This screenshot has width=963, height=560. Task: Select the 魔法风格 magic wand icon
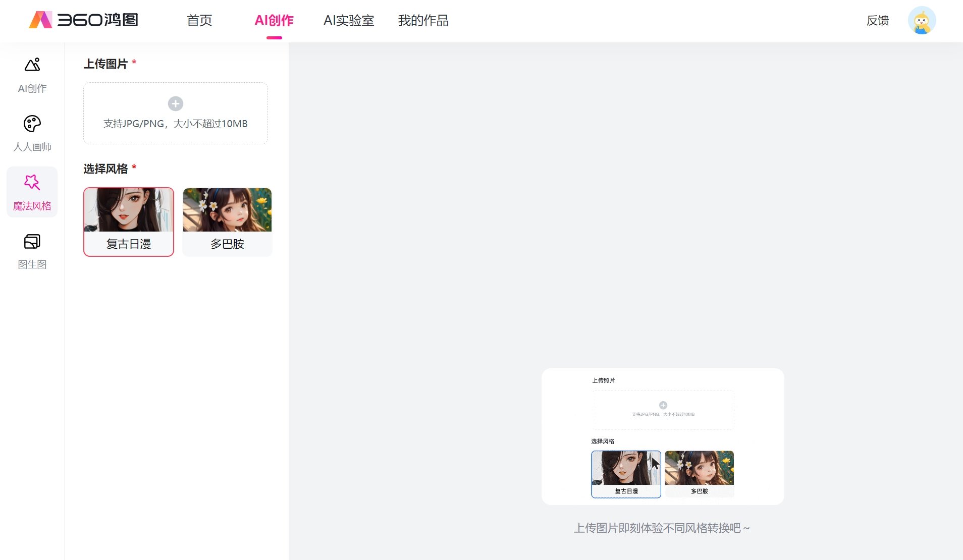(32, 182)
